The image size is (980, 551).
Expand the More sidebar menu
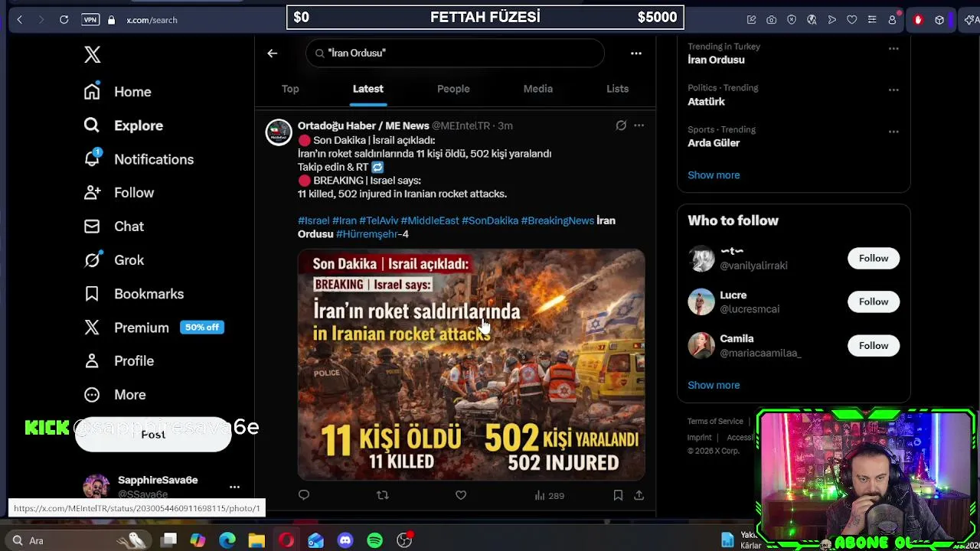[x=115, y=395]
